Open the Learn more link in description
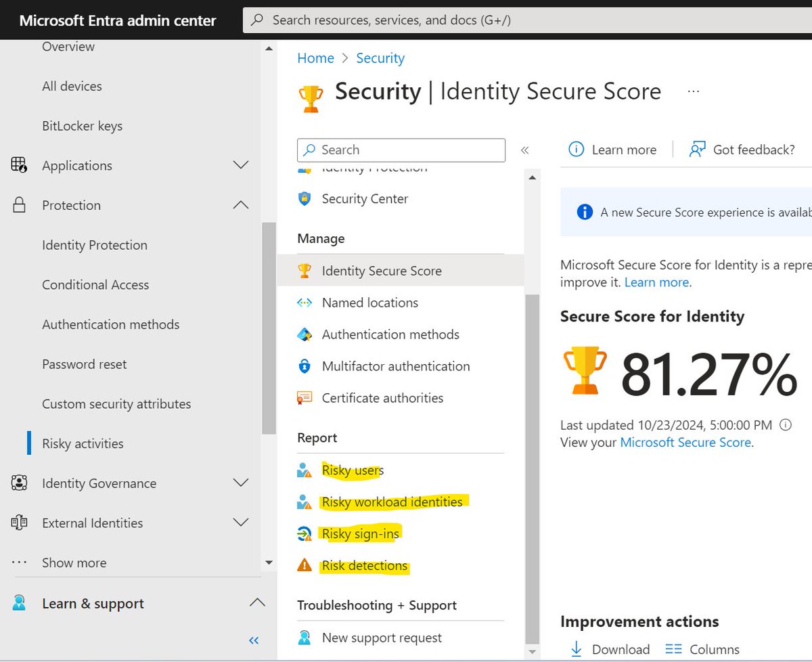The image size is (812, 662). click(656, 282)
